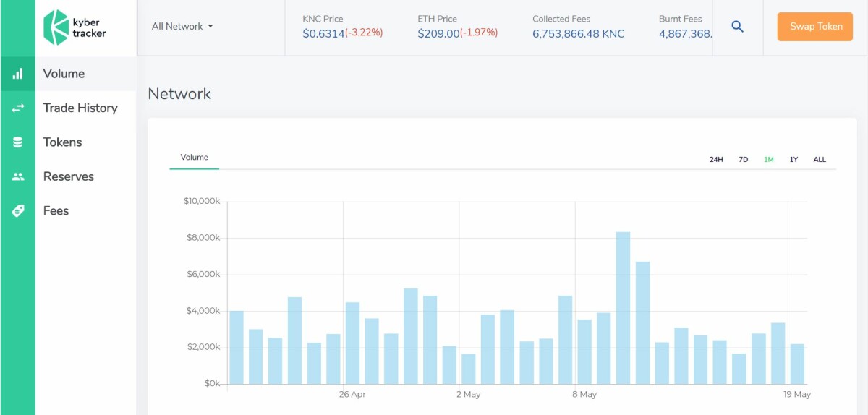This screenshot has height=415, width=868.
Task: Click the Trade History arrows icon
Action: pyautogui.click(x=18, y=108)
